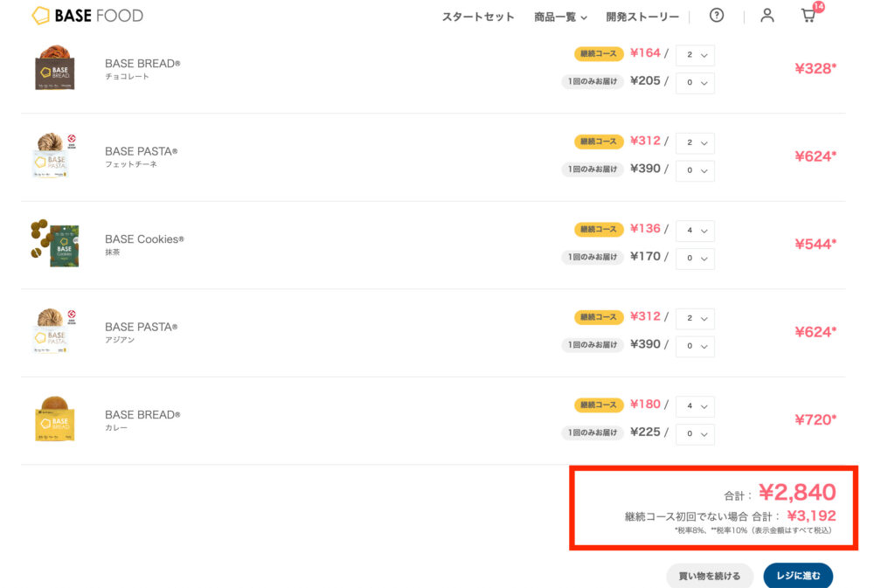The image size is (874, 588).
Task: Open BASE BREAD カレー product thumbnail
Action: tap(54, 419)
